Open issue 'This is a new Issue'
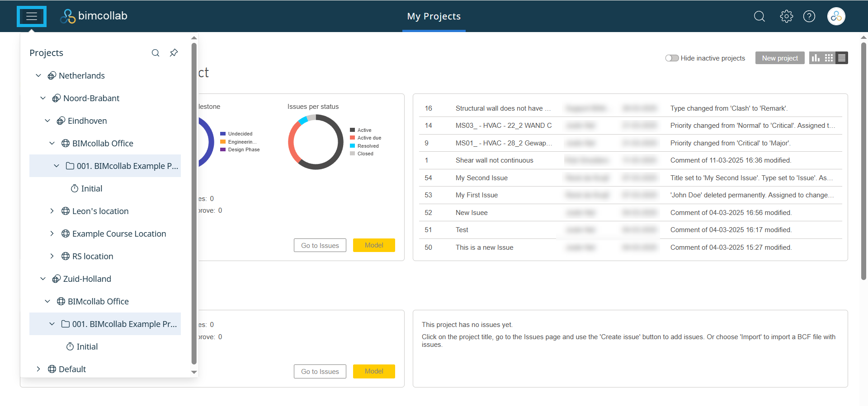Image resolution: width=868 pixels, height=406 pixels. tap(485, 247)
